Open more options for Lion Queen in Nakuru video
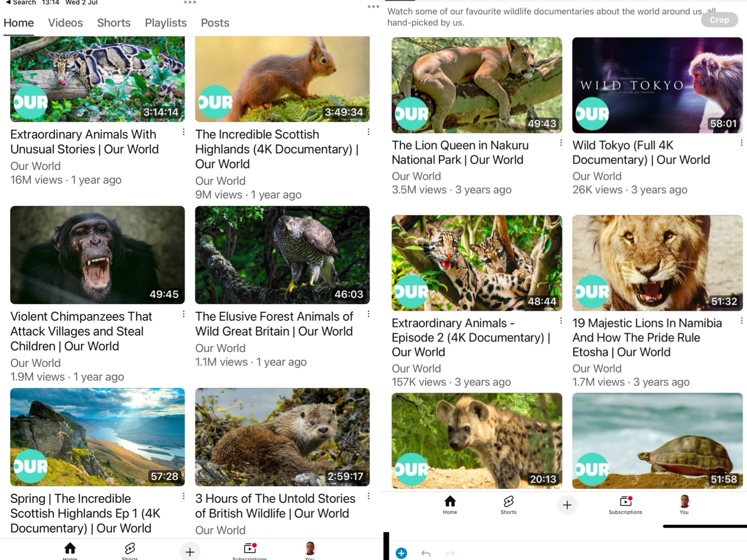The height and width of the screenshot is (560, 747). [x=561, y=143]
